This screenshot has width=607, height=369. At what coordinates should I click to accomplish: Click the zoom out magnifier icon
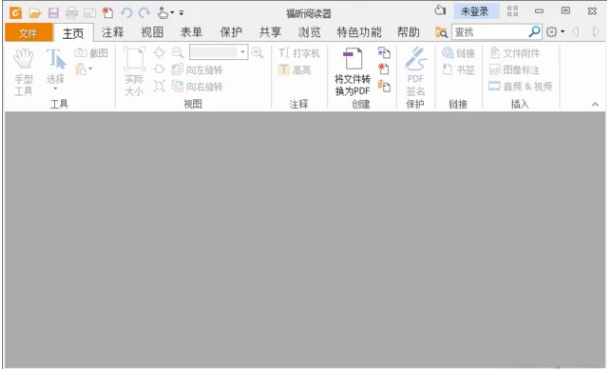177,52
